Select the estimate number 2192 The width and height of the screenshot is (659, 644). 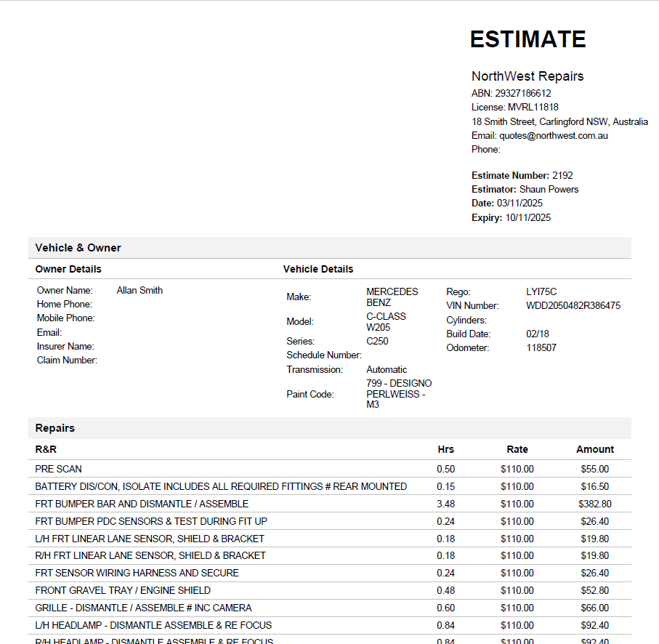click(x=562, y=175)
